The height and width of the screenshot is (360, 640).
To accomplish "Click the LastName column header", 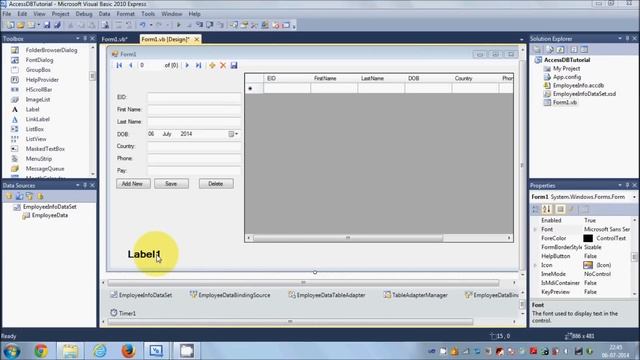I will point(381,78).
